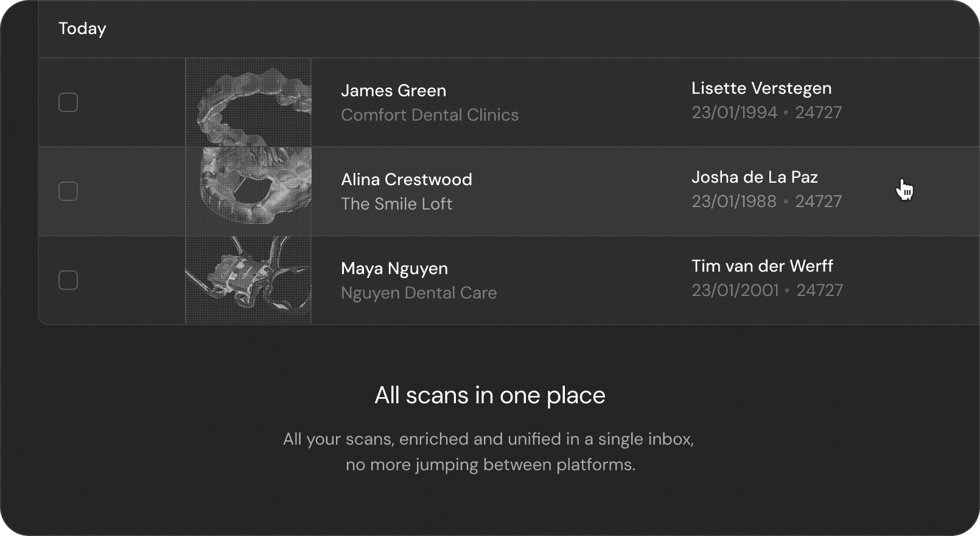
Task: Click the inbox description text below the heading
Action: [489, 451]
